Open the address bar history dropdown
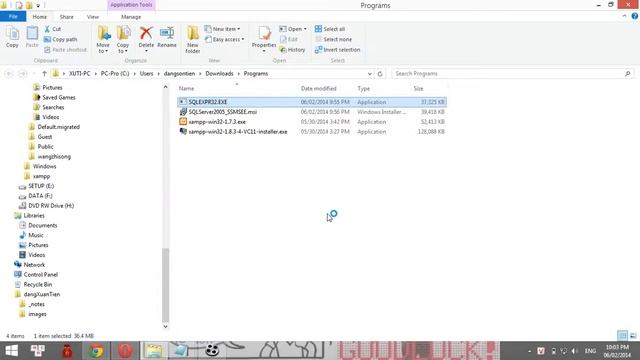The width and height of the screenshot is (640, 360). (x=369, y=73)
